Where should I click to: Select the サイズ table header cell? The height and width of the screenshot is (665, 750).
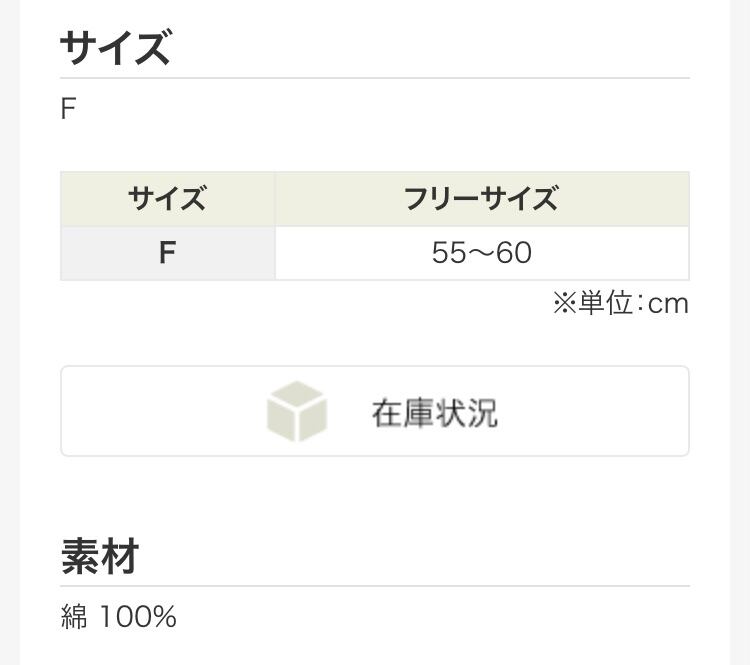[167, 199]
